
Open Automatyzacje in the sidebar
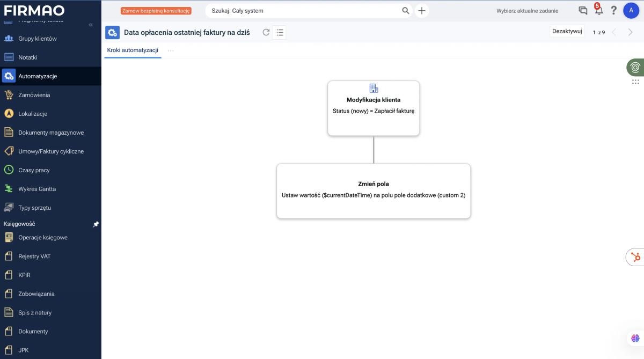point(50,76)
